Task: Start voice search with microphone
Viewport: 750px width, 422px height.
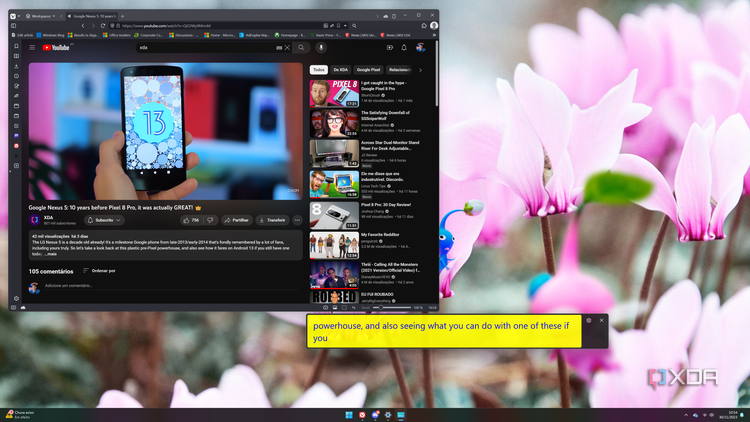Action: point(321,47)
